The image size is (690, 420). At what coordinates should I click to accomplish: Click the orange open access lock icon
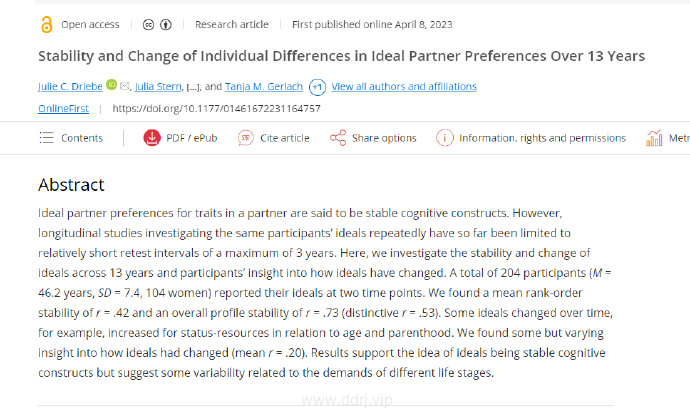pyautogui.click(x=46, y=25)
